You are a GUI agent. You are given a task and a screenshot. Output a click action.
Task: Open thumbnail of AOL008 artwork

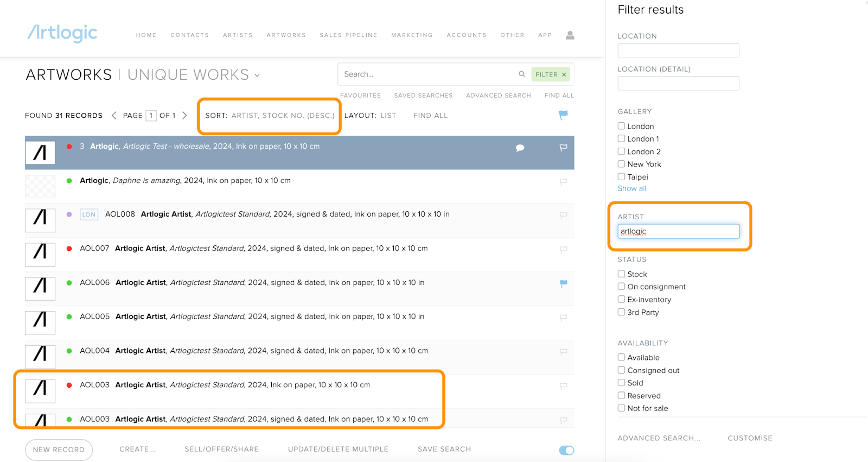click(x=40, y=220)
